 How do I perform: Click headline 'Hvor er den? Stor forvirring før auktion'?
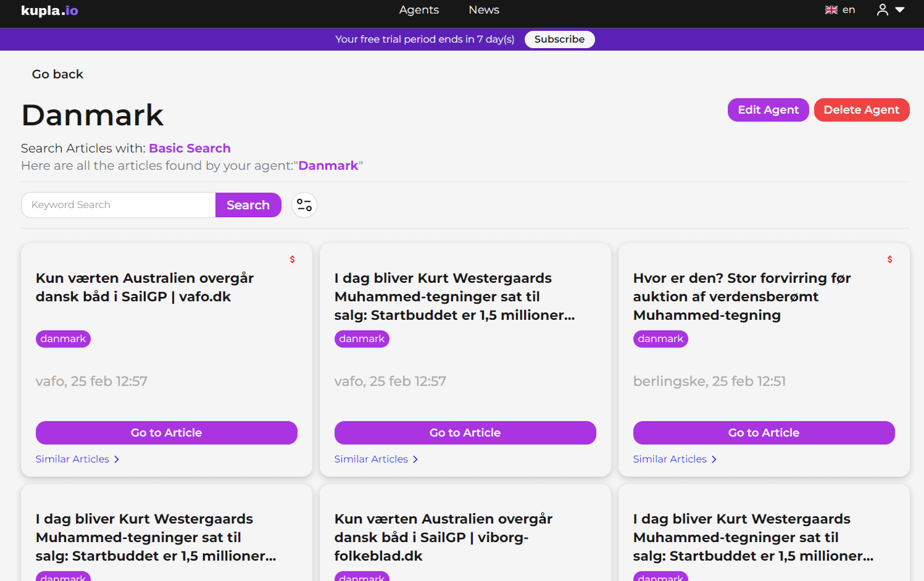pos(742,297)
